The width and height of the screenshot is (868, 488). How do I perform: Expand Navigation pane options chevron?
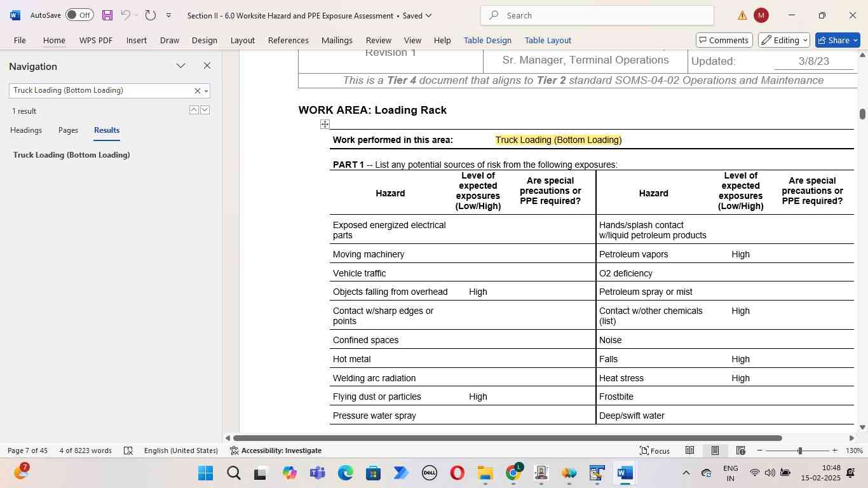[x=181, y=66]
